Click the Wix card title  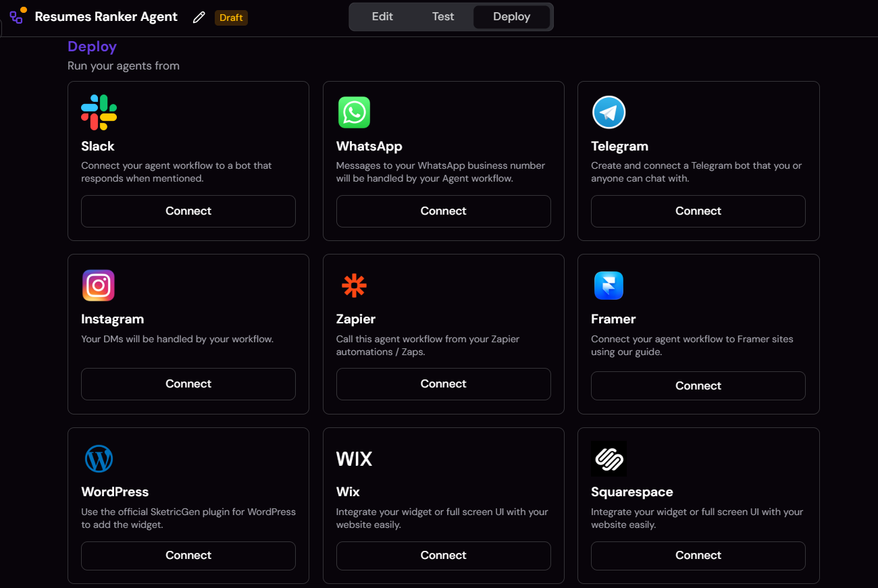coord(348,491)
